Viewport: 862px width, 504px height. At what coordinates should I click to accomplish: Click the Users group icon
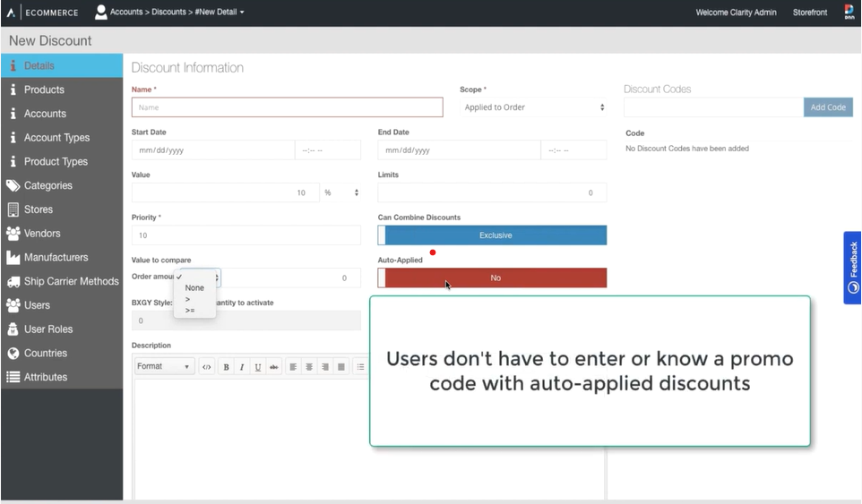coord(13,305)
